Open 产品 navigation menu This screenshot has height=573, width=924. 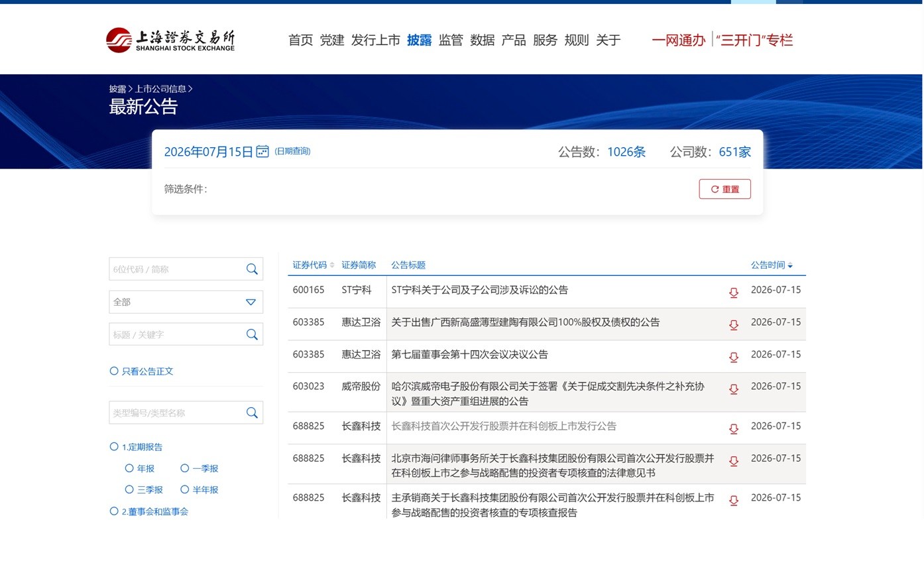click(514, 40)
